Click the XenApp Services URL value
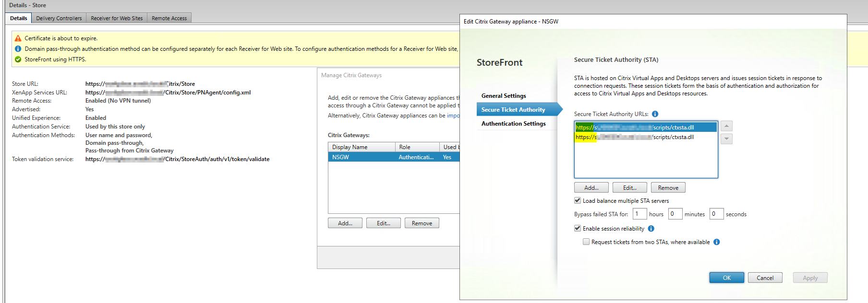The image size is (868, 303). [168, 93]
